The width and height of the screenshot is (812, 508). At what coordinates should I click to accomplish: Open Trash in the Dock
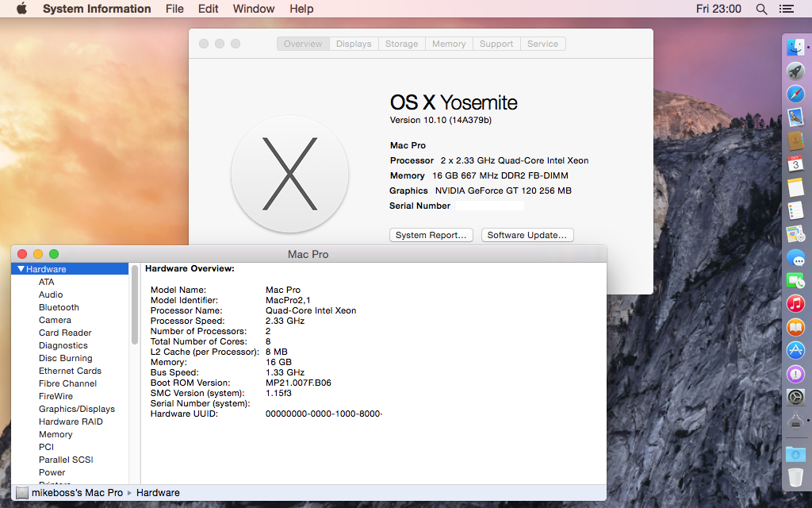[x=795, y=477]
